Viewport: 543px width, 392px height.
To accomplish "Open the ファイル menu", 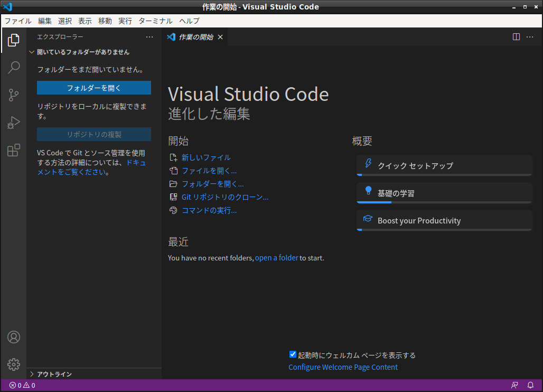I will tap(18, 21).
